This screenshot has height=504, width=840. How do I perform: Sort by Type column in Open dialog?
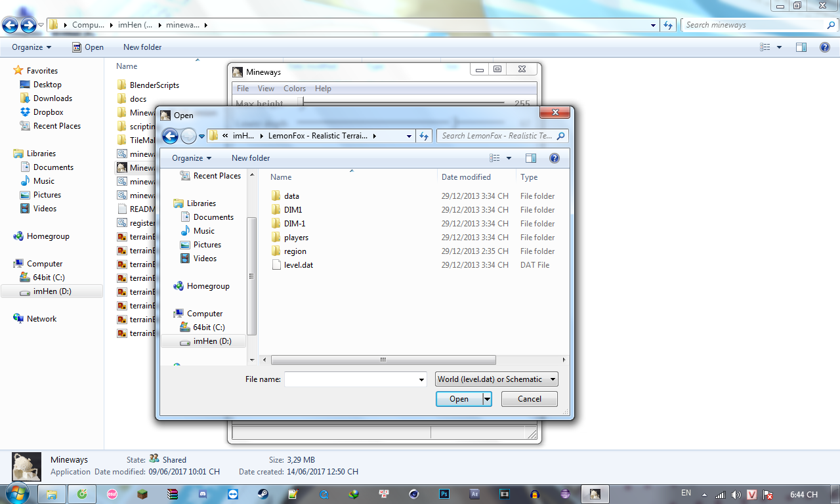(x=529, y=177)
